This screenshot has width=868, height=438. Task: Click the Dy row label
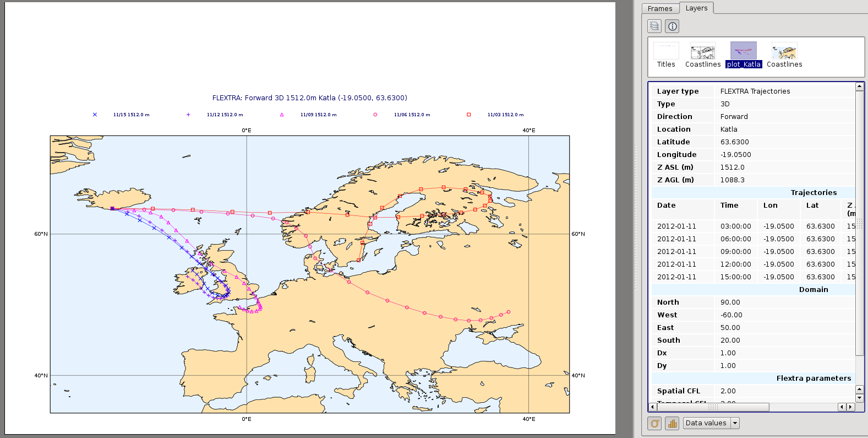click(662, 366)
